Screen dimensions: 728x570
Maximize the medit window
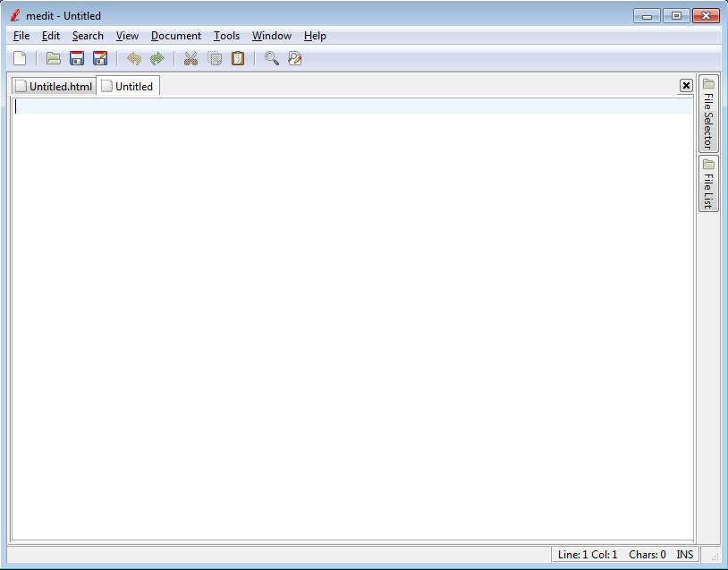click(676, 16)
